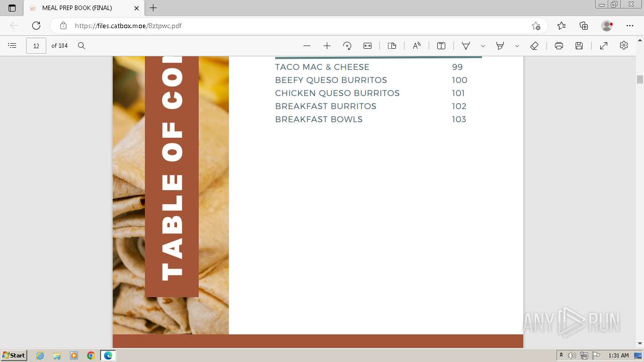
Task: Expand Draw tool options dropdown
Action: [x=482, y=46]
